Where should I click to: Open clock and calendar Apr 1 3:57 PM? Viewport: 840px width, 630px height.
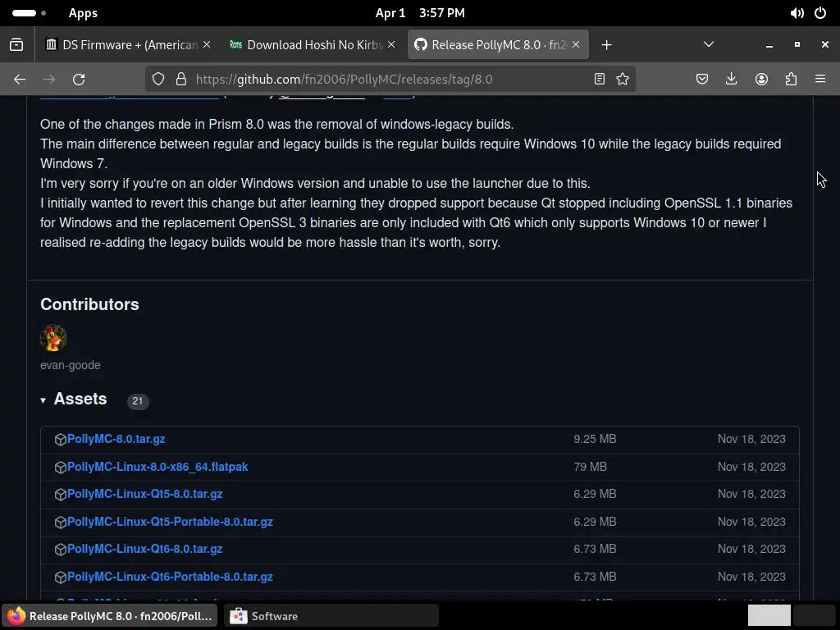pyautogui.click(x=420, y=13)
